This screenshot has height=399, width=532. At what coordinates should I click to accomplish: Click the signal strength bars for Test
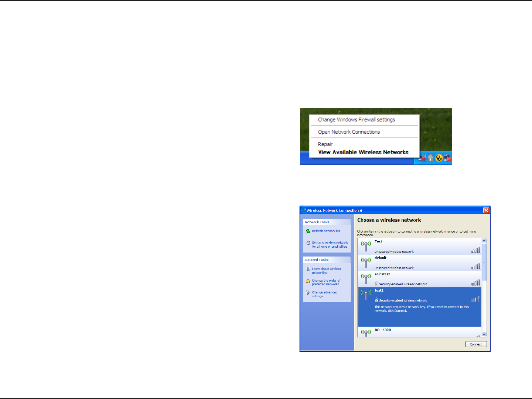click(475, 250)
